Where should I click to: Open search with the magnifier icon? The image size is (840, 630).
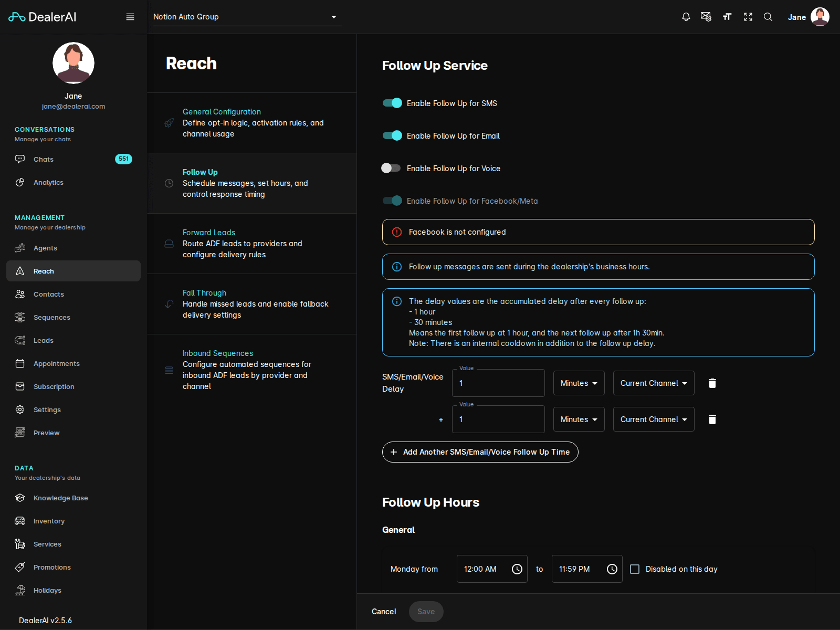tap(768, 16)
